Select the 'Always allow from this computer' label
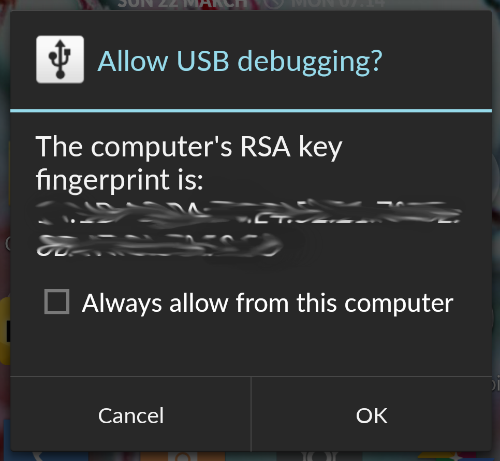Viewport: 500px width, 461px height. pyautogui.click(x=268, y=303)
